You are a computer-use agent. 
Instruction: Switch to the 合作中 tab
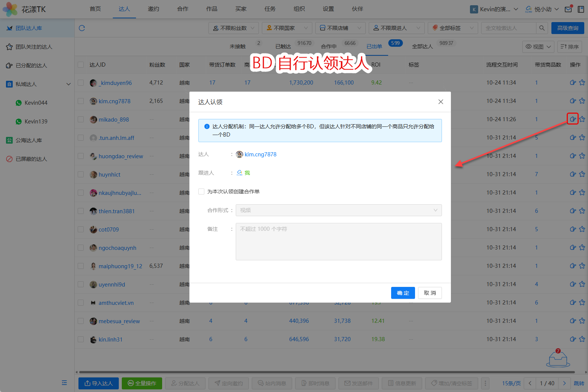[329, 46]
